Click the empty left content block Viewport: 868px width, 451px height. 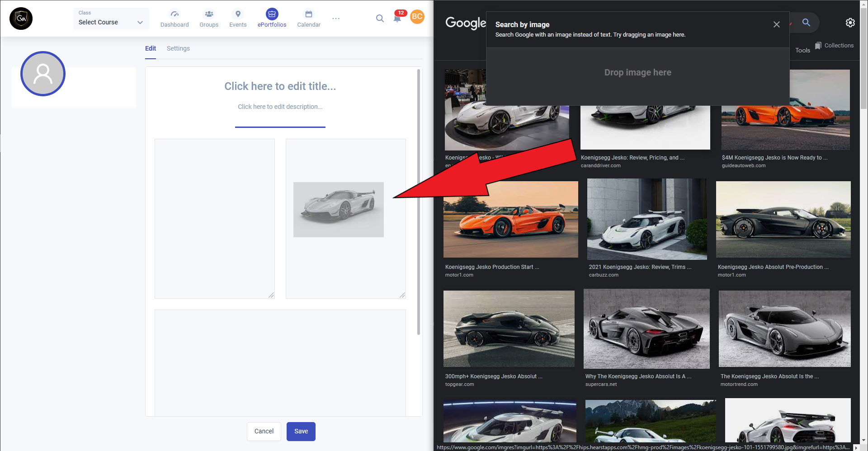215,219
